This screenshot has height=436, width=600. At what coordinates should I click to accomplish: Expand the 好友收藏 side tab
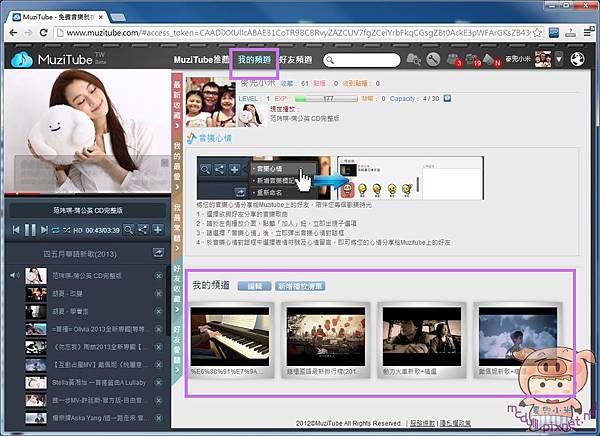[x=177, y=288]
